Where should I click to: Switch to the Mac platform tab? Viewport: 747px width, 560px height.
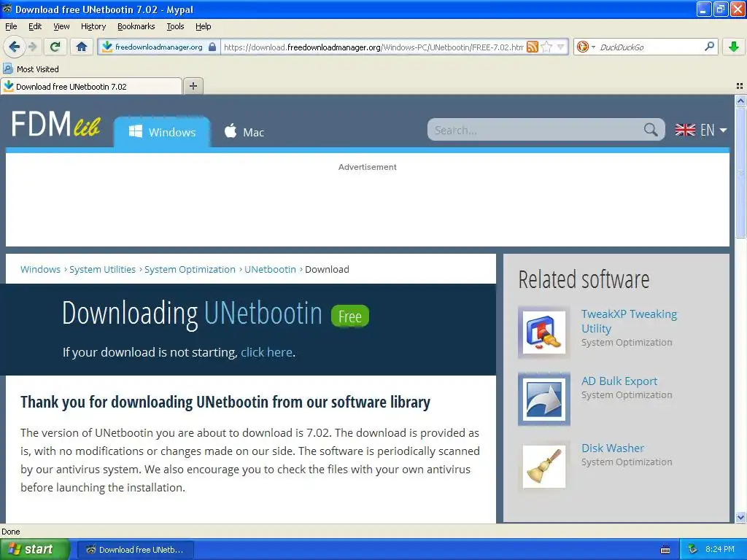coord(244,132)
